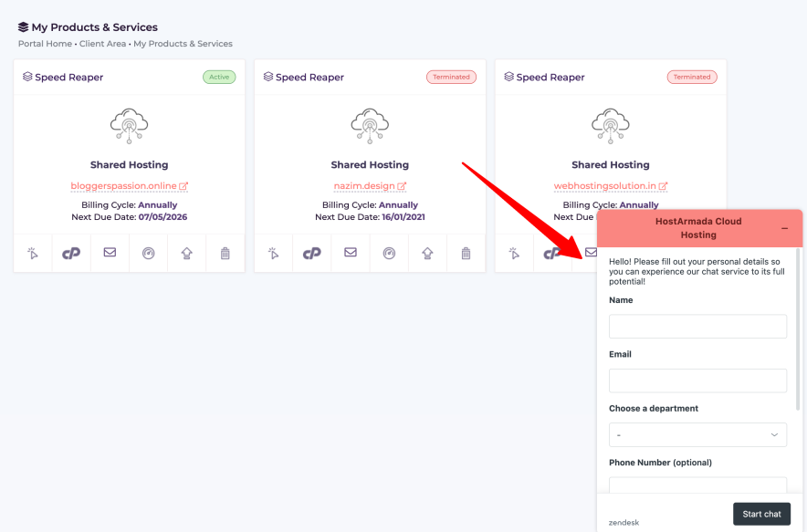Open the bloggerspassion.online link

click(x=130, y=186)
